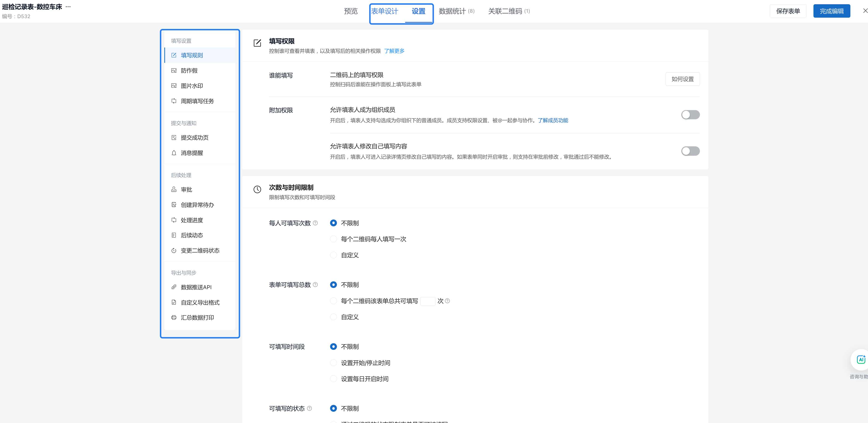Click the 如何设置 button

[x=682, y=79]
